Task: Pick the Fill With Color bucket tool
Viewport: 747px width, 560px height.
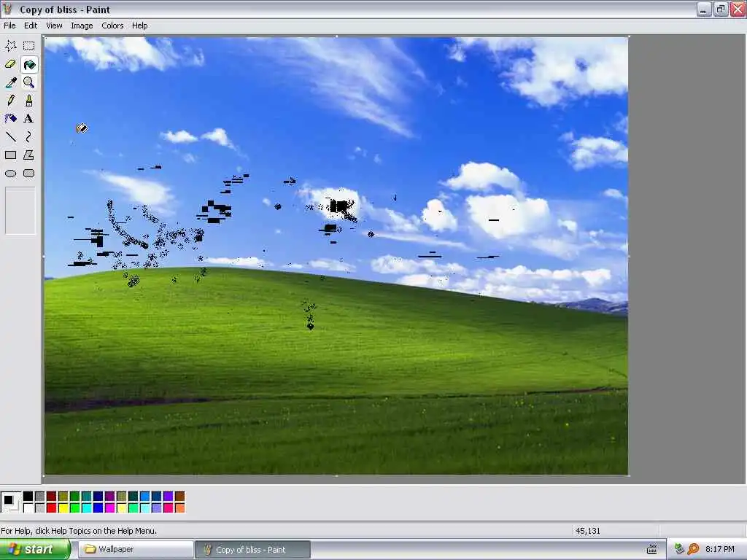Action: pos(29,64)
